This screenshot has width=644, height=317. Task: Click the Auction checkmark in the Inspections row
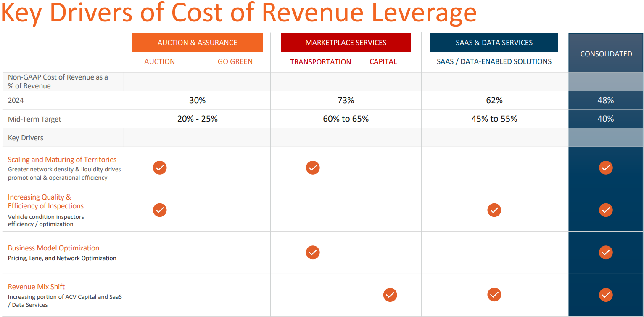point(160,210)
